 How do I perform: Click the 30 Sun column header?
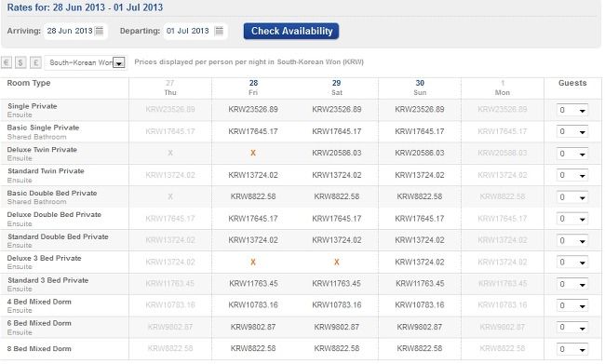click(420, 88)
